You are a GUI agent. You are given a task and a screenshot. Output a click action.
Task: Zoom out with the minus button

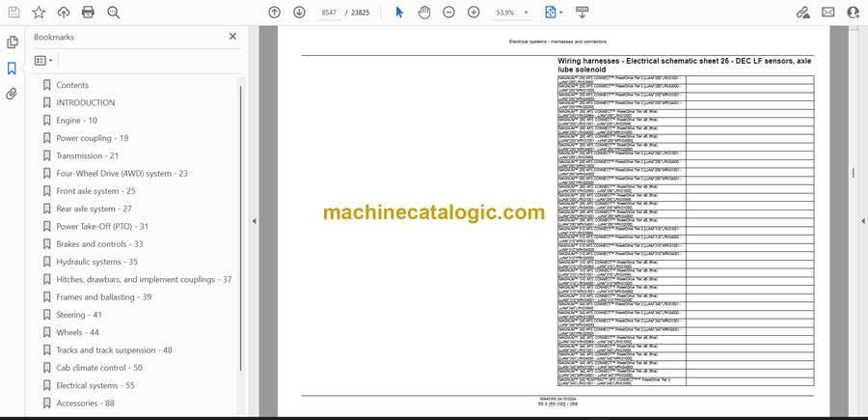pyautogui.click(x=448, y=13)
